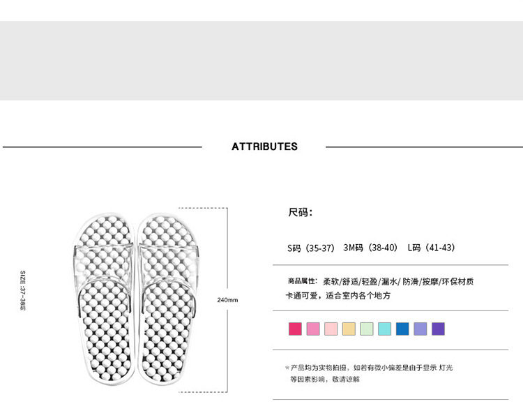
Task: Pick size L码 (41-43)
Action: point(431,248)
